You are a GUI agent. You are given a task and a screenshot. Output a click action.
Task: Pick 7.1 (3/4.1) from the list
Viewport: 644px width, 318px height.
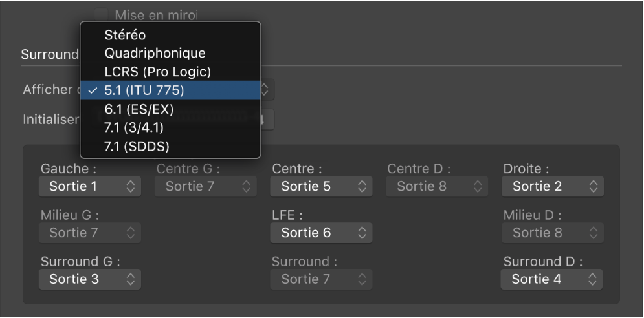coord(139,128)
